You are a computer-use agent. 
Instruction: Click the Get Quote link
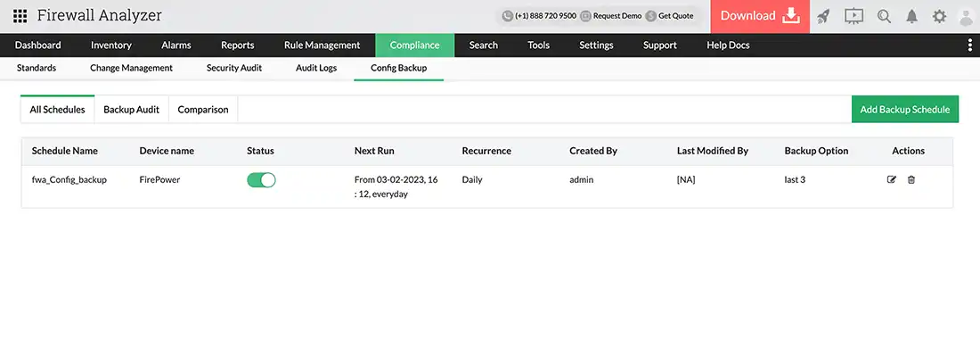click(669, 16)
